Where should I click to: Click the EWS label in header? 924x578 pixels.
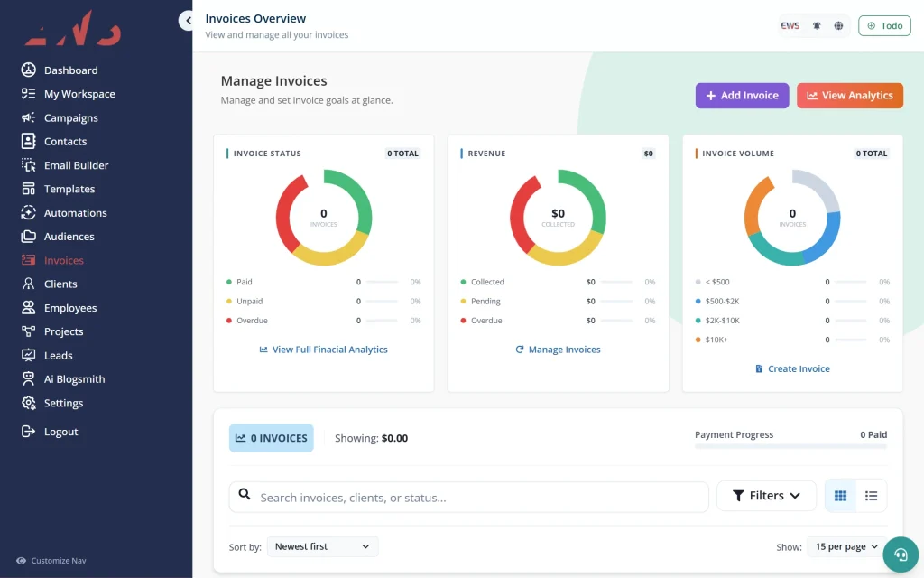coord(790,26)
